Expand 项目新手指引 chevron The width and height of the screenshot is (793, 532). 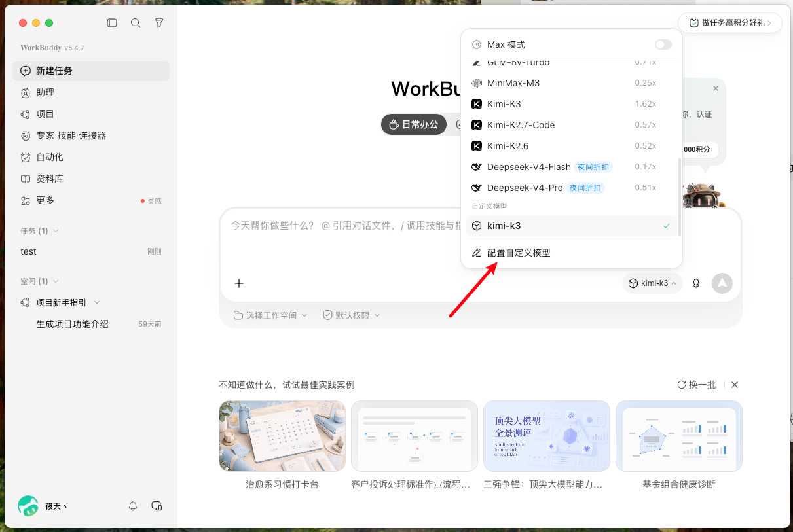[97, 302]
